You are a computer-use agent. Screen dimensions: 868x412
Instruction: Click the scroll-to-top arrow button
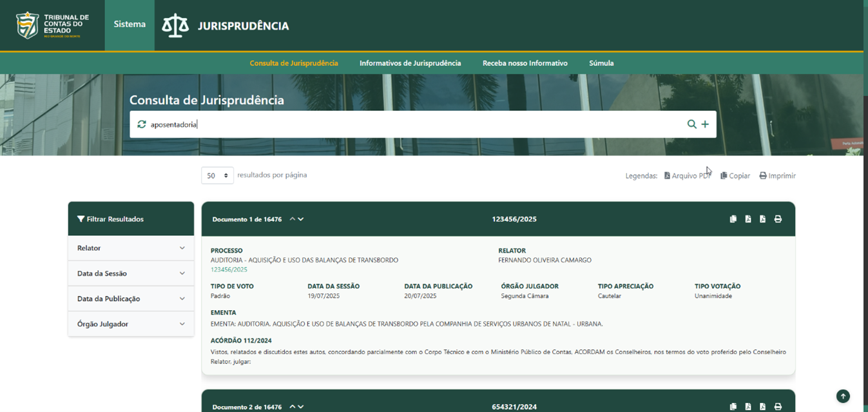click(x=843, y=397)
